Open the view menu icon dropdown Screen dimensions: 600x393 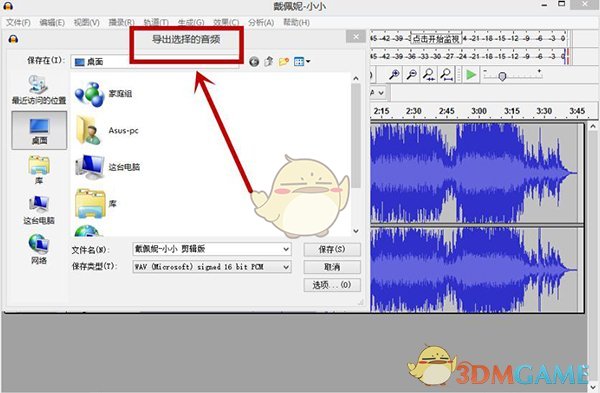click(x=302, y=61)
